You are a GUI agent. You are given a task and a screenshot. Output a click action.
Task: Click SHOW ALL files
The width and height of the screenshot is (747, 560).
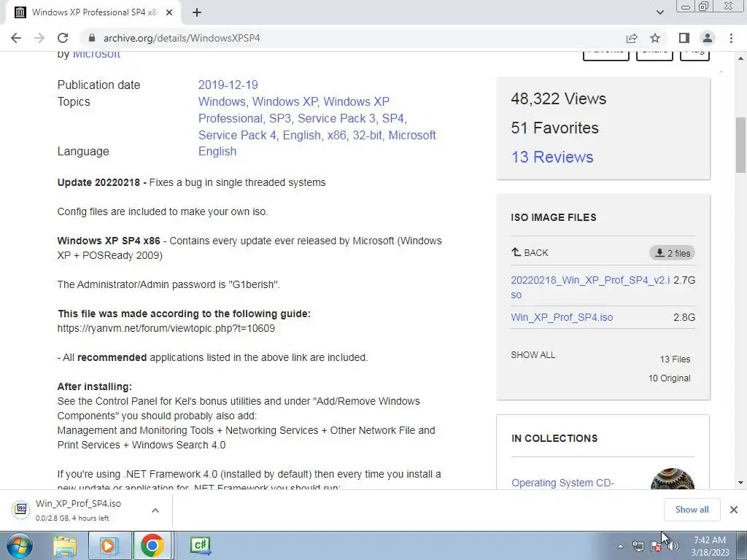pyautogui.click(x=533, y=355)
